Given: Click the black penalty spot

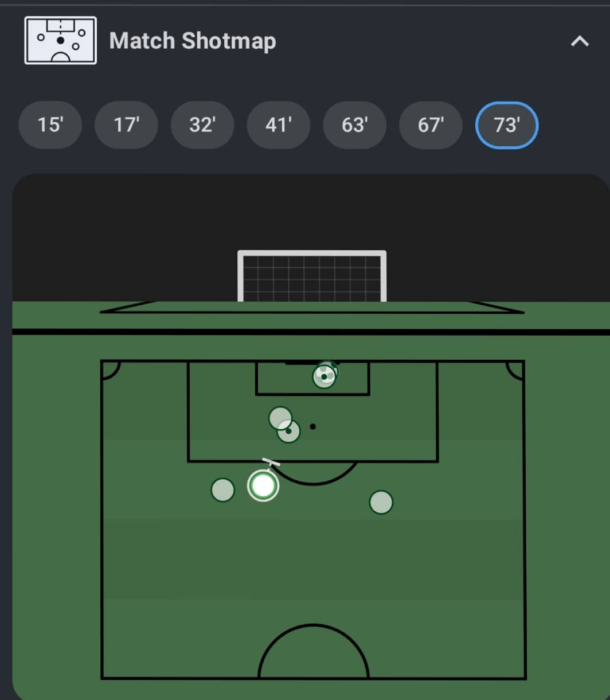Looking at the screenshot, I should pos(312,426).
